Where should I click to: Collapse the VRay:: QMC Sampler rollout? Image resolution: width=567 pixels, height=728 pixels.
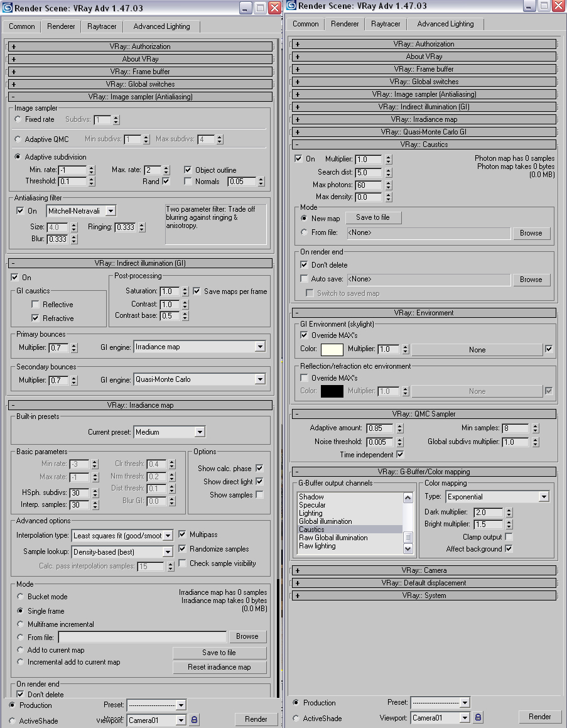coord(424,414)
